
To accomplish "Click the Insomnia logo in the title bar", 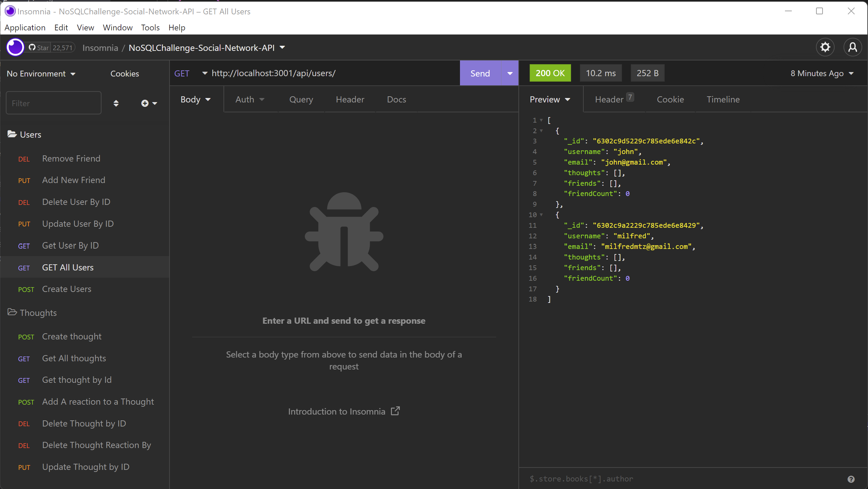I will pos(10,11).
